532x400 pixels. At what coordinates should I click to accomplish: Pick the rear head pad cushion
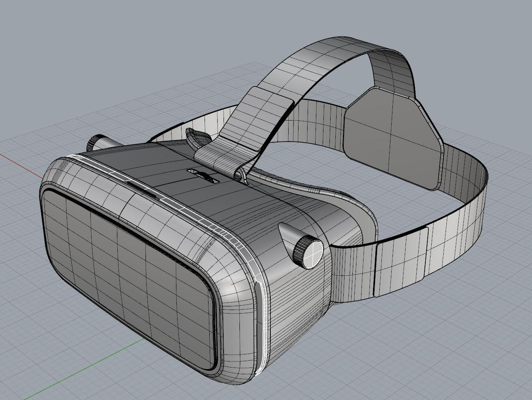[392, 139]
